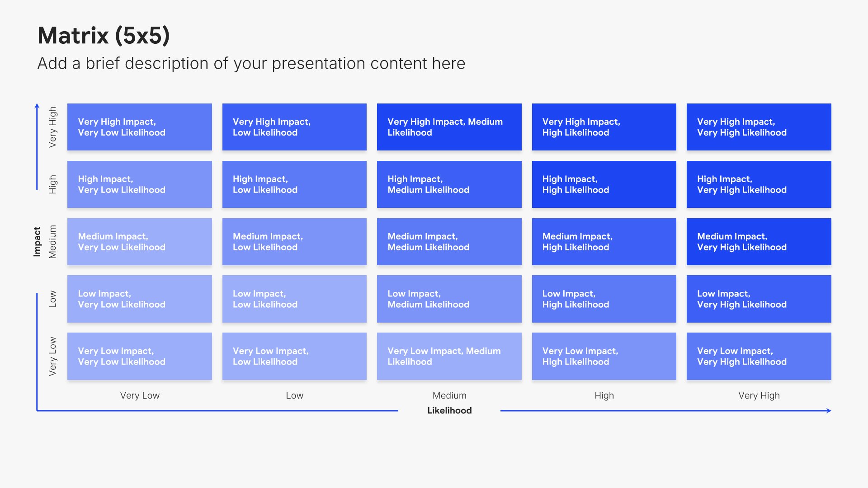Click the vertical 'Very High' label beside the top row
Screen dimensions: 868x488
[x=53, y=127]
